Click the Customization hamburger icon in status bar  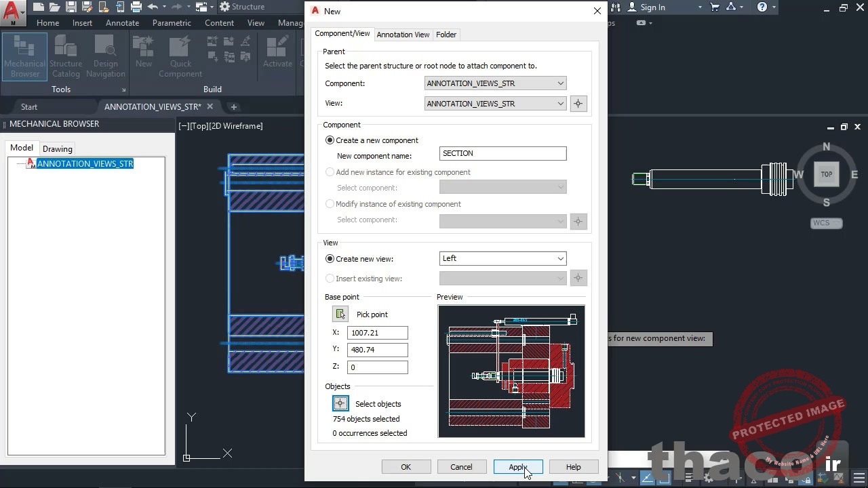pos(859,479)
